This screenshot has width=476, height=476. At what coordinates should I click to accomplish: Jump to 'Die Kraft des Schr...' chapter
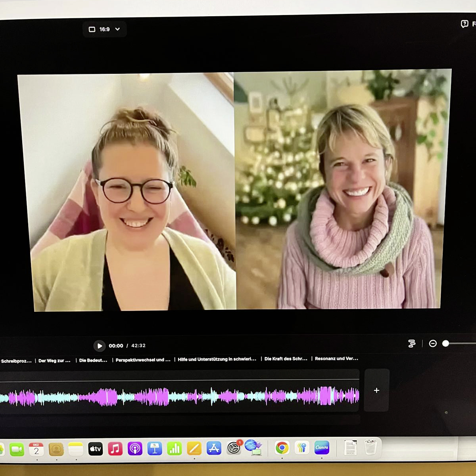(x=286, y=359)
